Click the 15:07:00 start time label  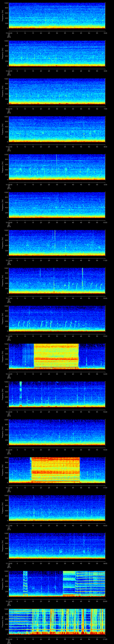9,147
